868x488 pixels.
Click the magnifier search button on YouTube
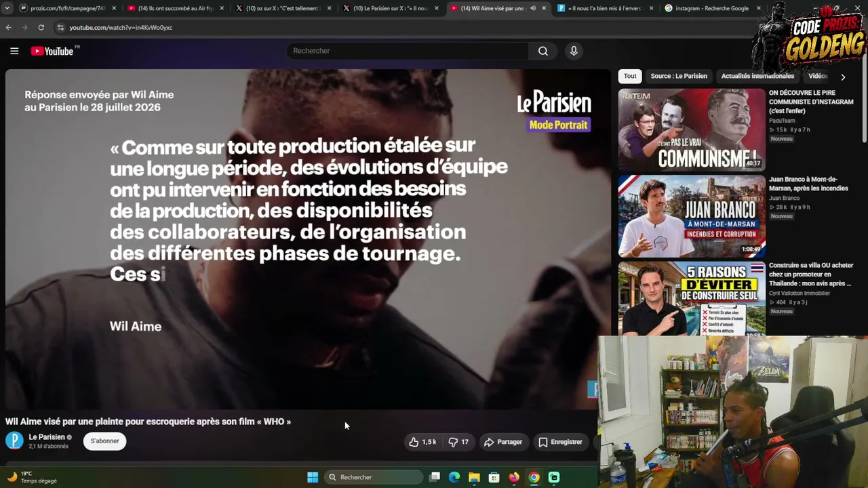tap(543, 51)
